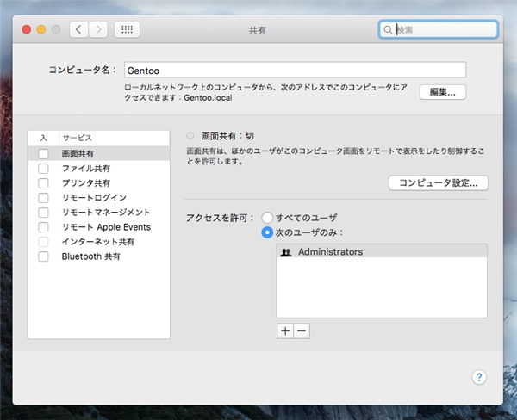Screen dimensions: 517x420
Task: Open コンピュータ設定... button
Action: [x=439, y=182]
